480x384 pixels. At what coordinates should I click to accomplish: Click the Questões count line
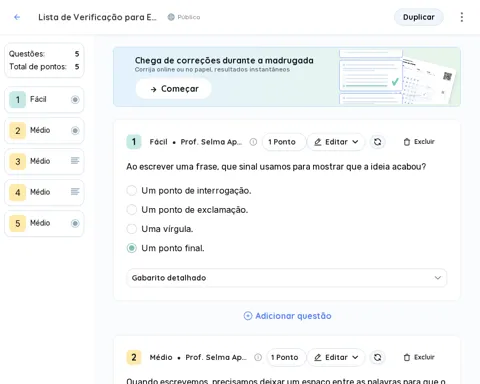(x=44, y=54)
